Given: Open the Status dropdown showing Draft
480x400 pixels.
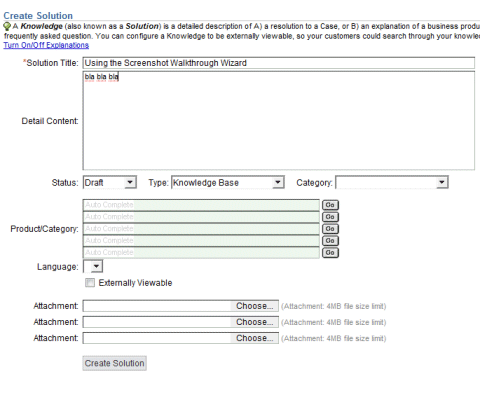Looking at the screenshot, I should [x=110, y=183].
